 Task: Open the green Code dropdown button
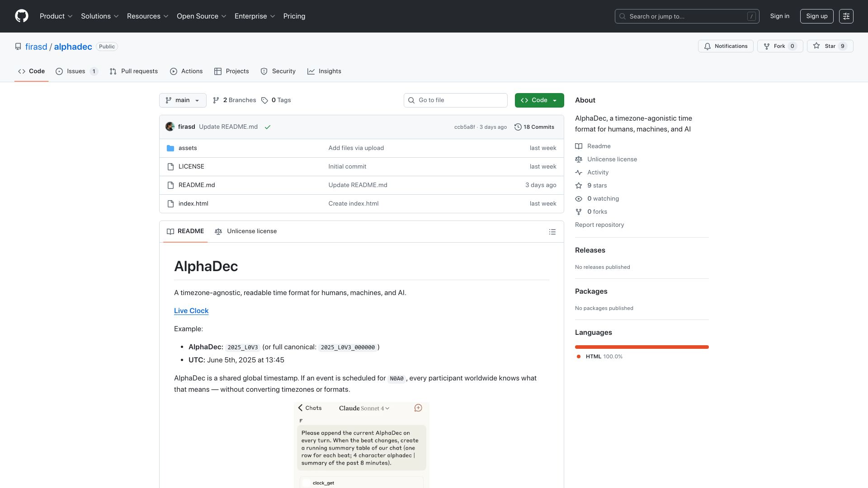click(539, 100)
